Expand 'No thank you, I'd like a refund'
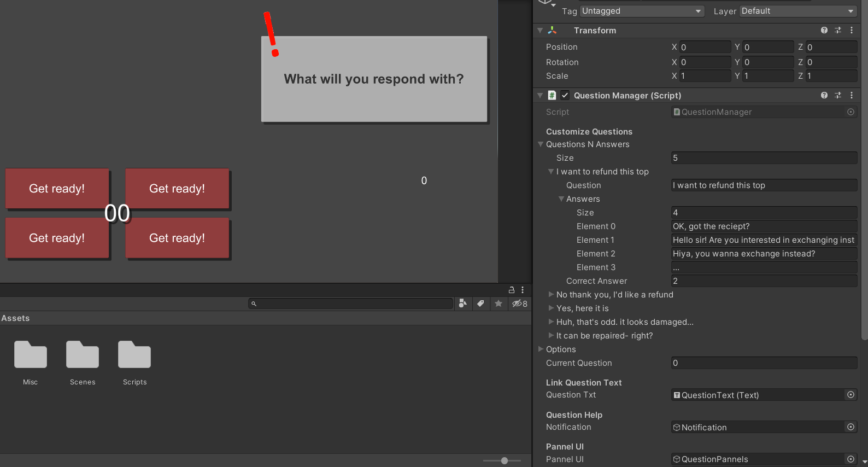The height and width of the screenshot is (467, 868). (x=551, y=295)
